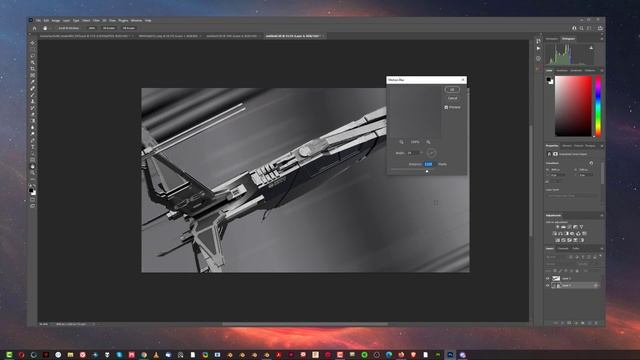Select the Eraser tool
This screenshot has width=640, height=360.
(x=33, y=114)
